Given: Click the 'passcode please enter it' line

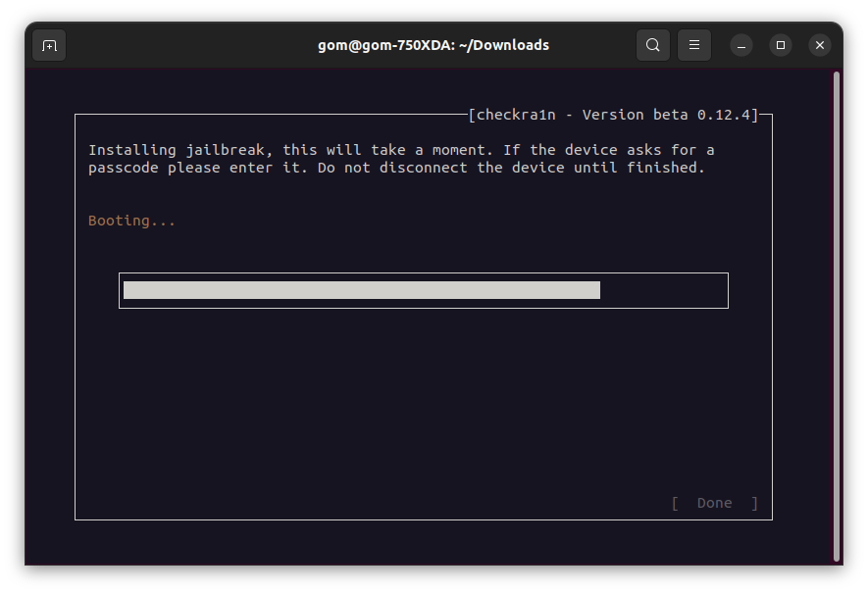Looking at the screenshot, I should tap(396, 168).
